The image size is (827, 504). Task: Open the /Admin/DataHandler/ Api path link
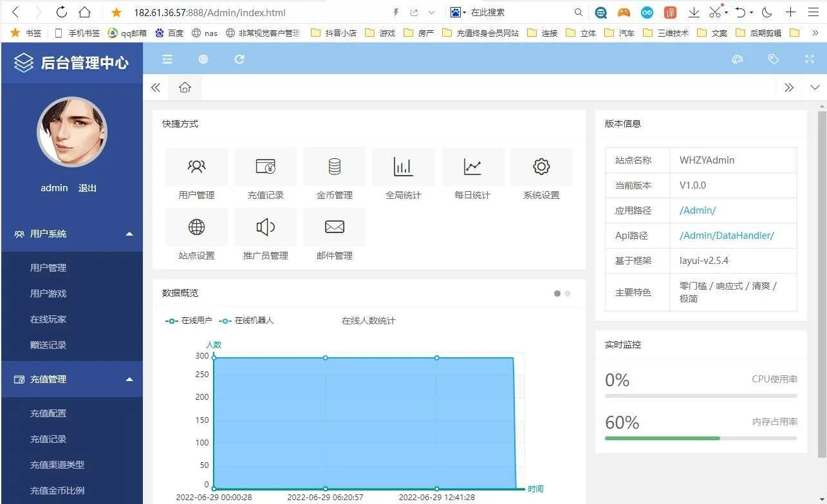[x=727, y=236]
